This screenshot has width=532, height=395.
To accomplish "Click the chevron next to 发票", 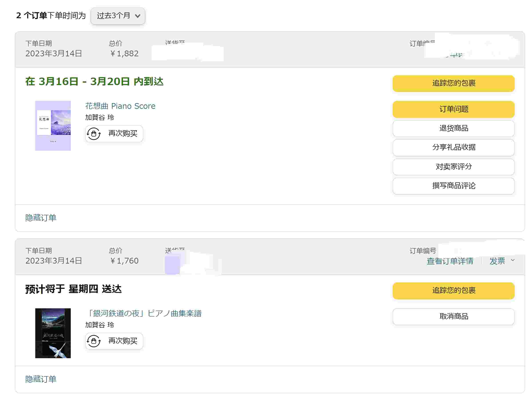I will point(512,260).
